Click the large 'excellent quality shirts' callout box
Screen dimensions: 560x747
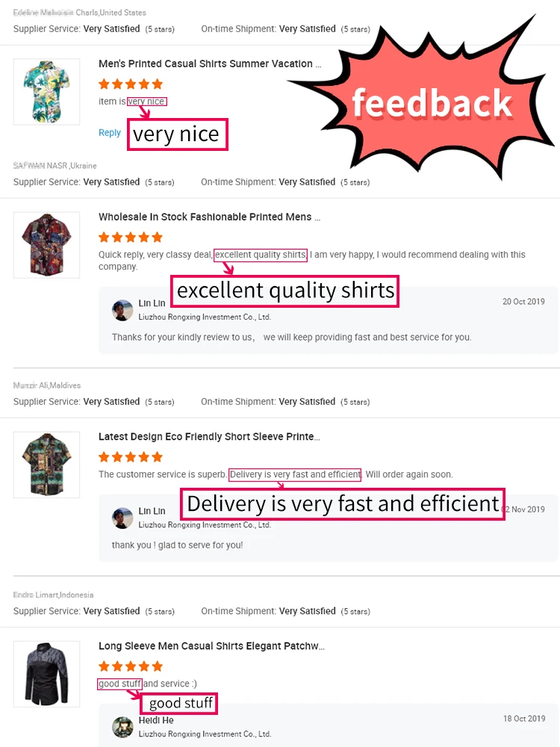click(284, 291)
